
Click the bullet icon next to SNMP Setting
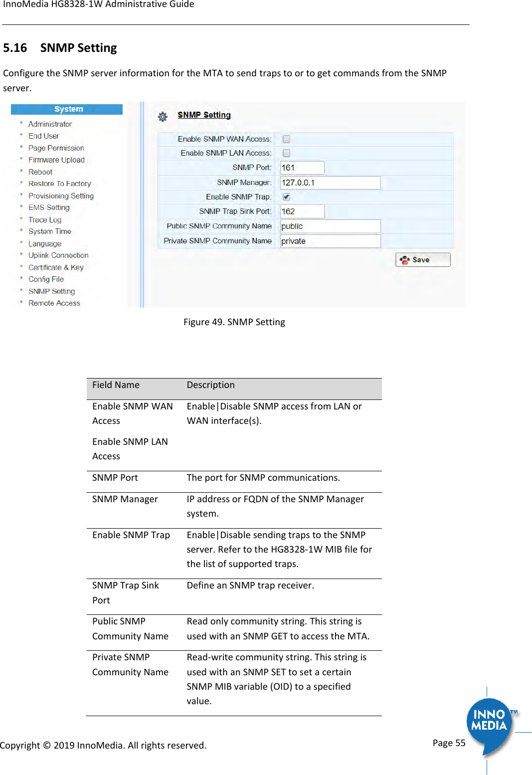[x=21, y=291]
